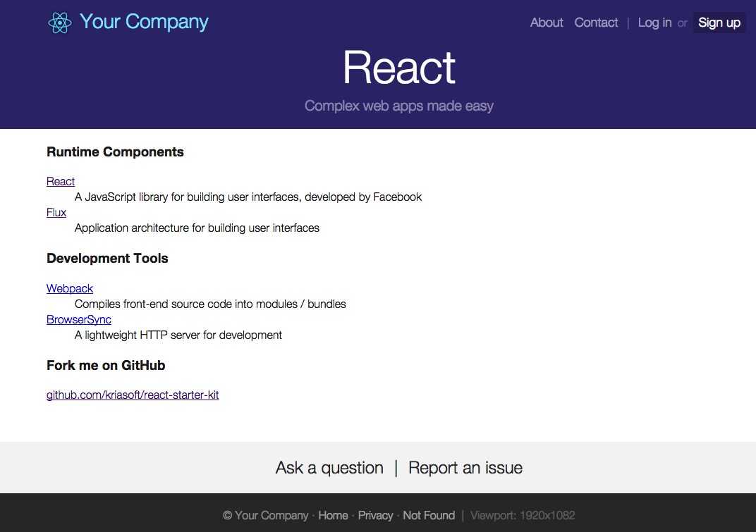Open the React link under Runtime Components
This screenshot has width=756, height=532.
pyautogui.click(x=61, y=182)
